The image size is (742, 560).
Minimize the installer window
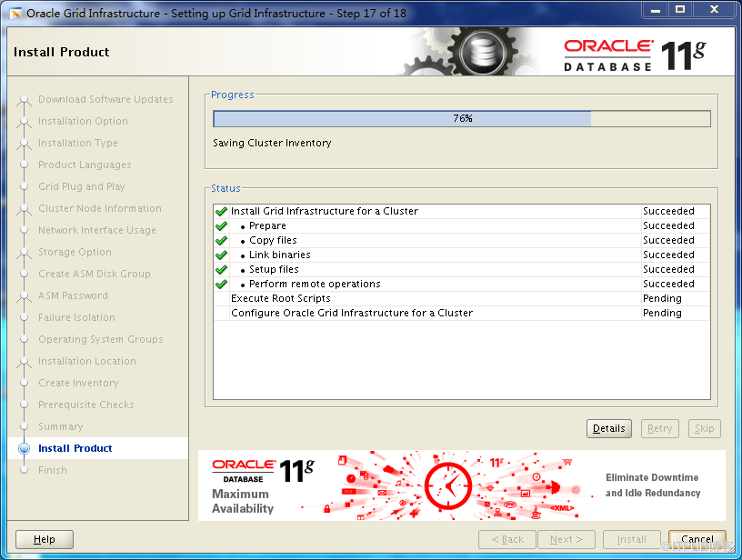point(655,10)
